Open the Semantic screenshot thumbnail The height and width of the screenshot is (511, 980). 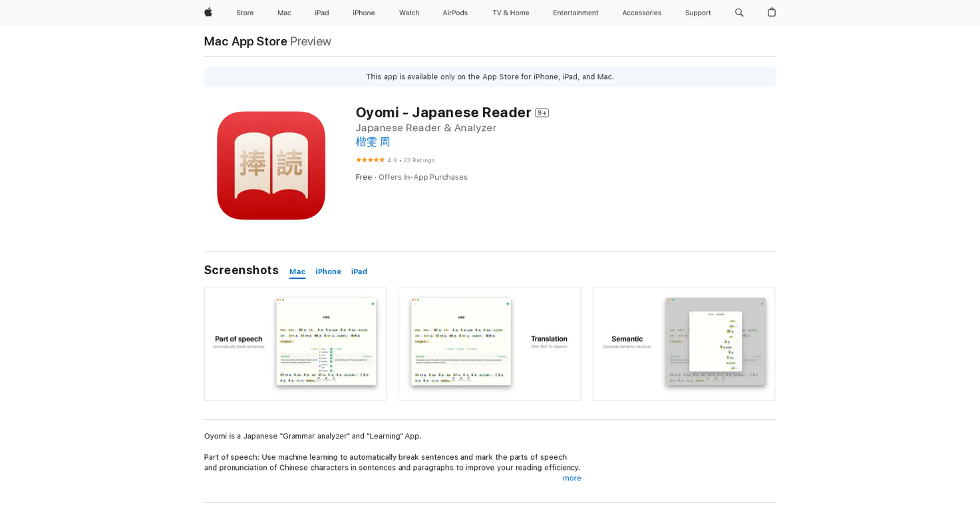684,343
